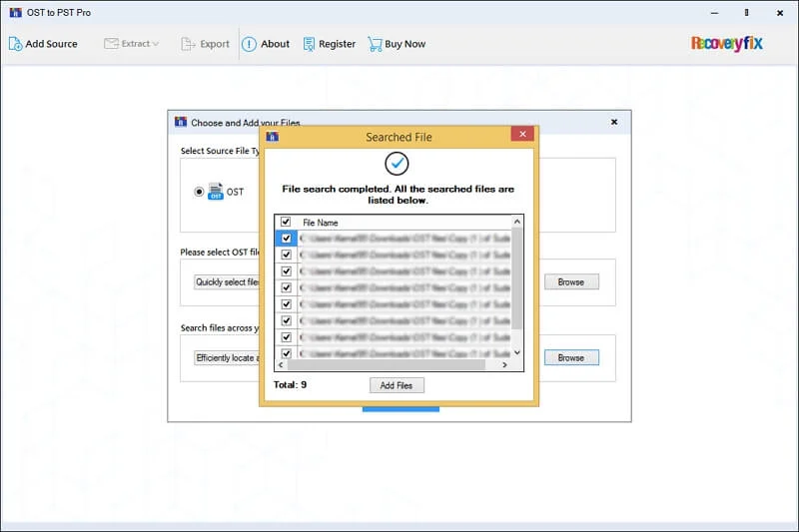The height and width of the screenshot is (532, 799).
Task: Close the Searched File dialog
Action: pos(522,134)
